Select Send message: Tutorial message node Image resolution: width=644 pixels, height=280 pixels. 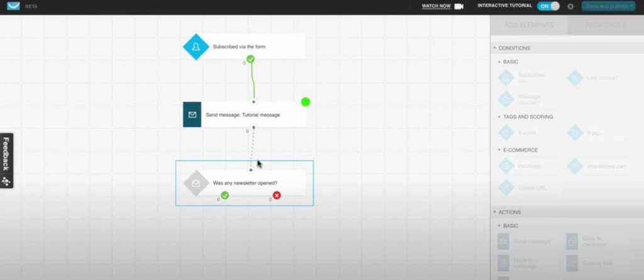pyautogui.click(x=245, y=115)
